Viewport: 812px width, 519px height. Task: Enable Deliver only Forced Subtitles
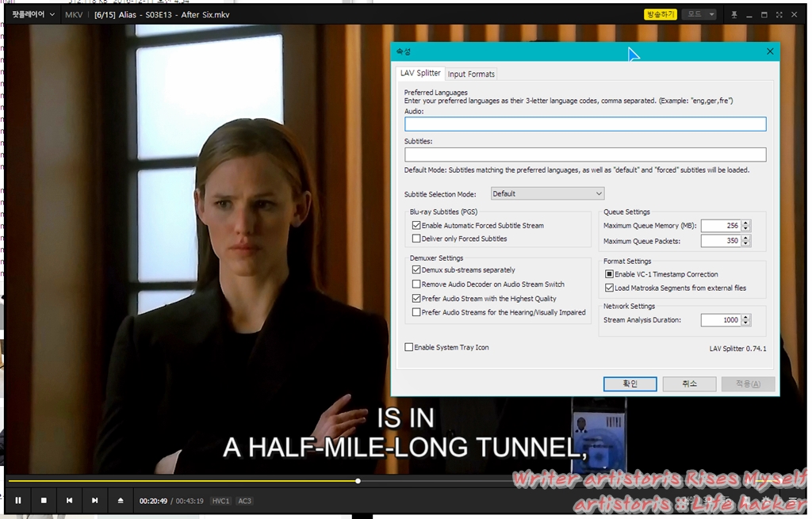pyautogui.click(x=416, y=239)
